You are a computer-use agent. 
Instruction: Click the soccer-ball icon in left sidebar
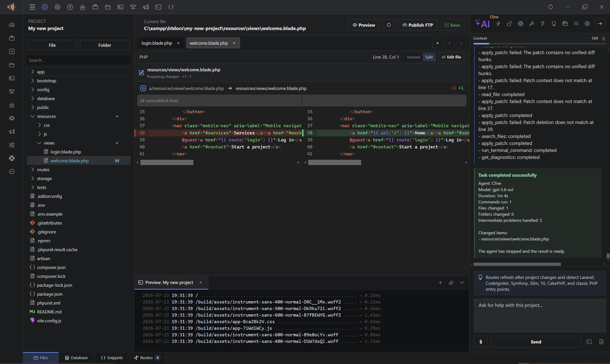(11, 158)
